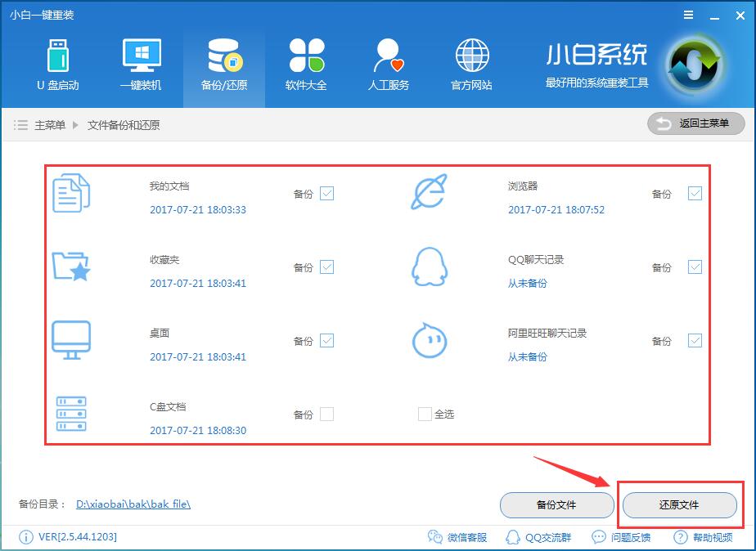Enable backup for C盘文档
Viewport: 756px width, 551px height.
pos(326,414)
